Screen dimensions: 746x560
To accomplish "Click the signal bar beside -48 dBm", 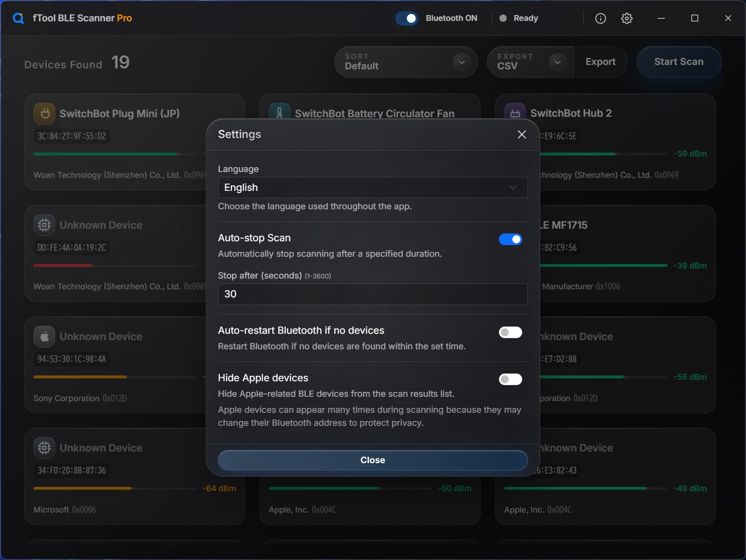I will point(586,488).
